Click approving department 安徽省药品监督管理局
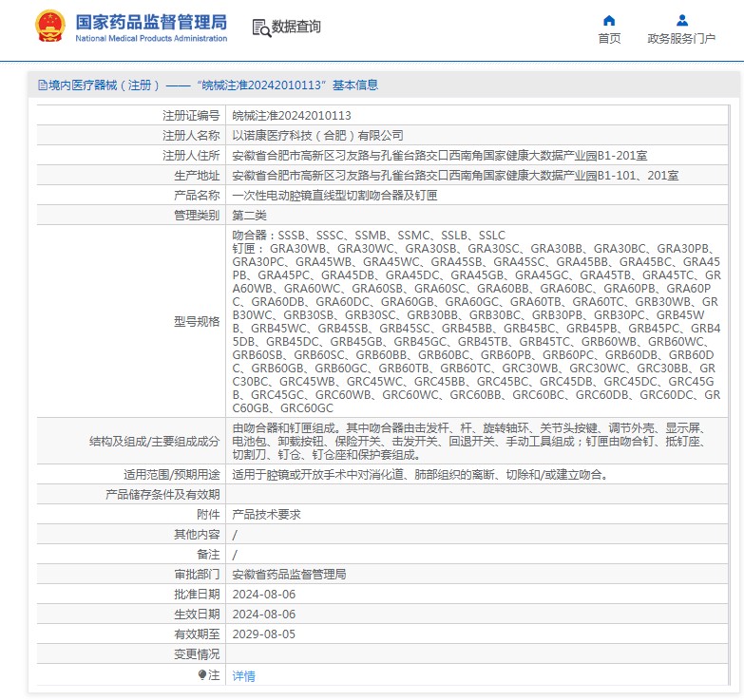Viewport: 744px width, 700px height. [289, 575]
